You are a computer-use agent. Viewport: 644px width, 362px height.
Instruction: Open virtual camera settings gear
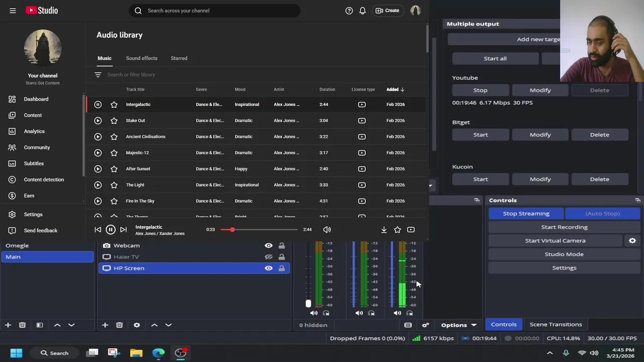point(632,241)
